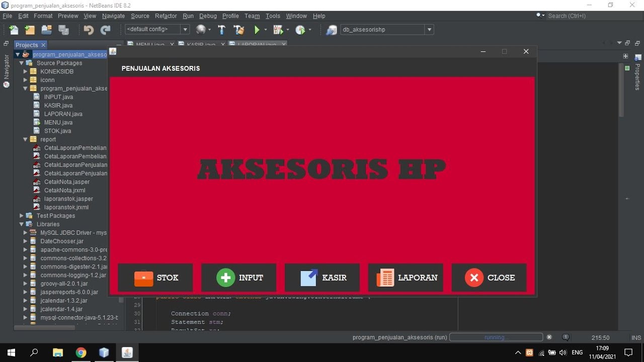
Task: Click the green plus INPUT icon
Action: tap(225, 278)
